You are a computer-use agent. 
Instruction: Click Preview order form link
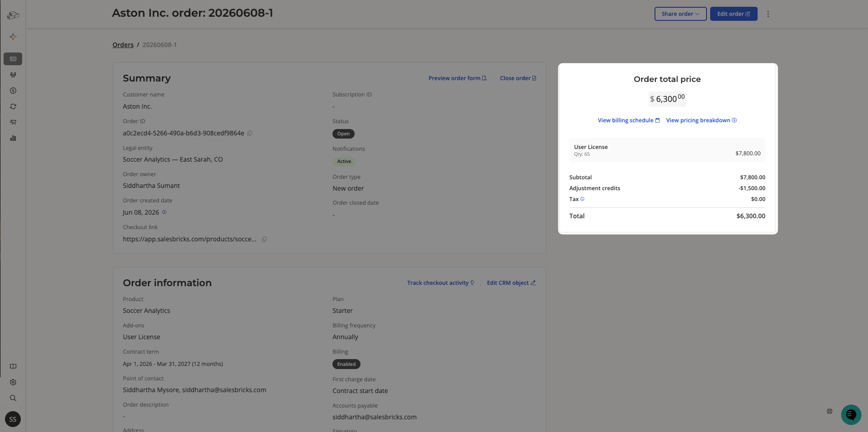[x=457, y=78]
